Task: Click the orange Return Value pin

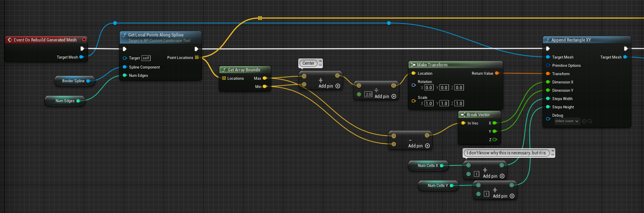Action: (x=497, y=73)
